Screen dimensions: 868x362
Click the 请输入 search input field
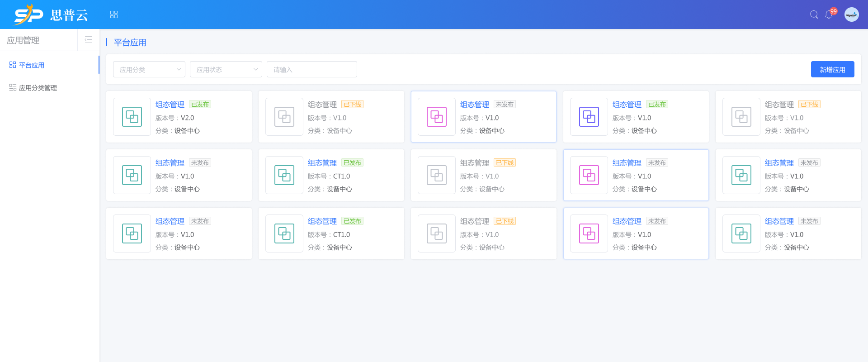[311, 69]
